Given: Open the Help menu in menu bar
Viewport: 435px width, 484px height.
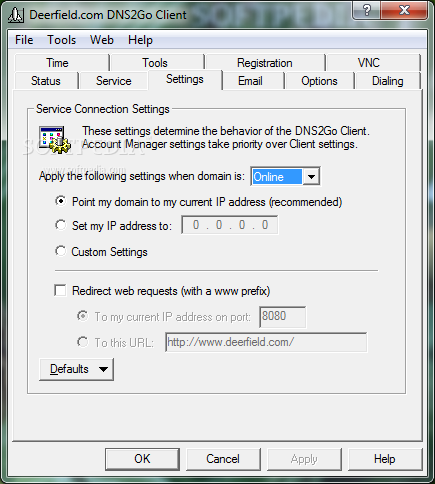Looking at the screenshot, I should point(140,40).
